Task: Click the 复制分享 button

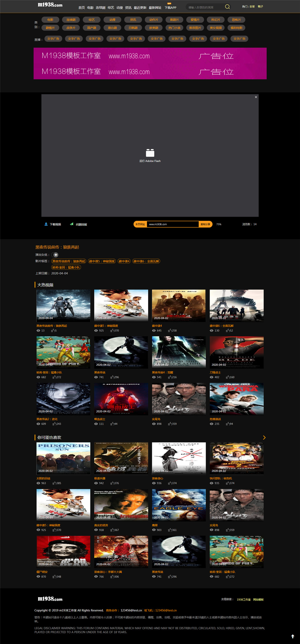Action: [205, 224]
